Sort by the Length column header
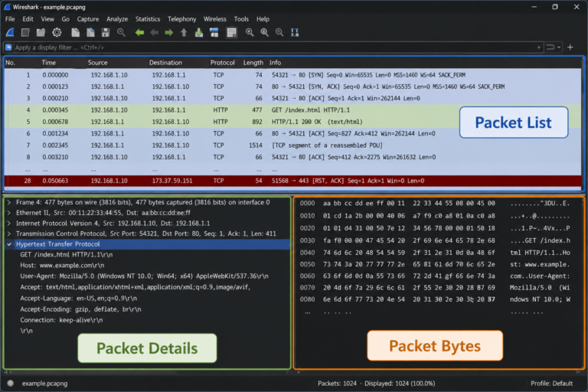The height and width of the screenshot is (392, 588). click(253, 63)
